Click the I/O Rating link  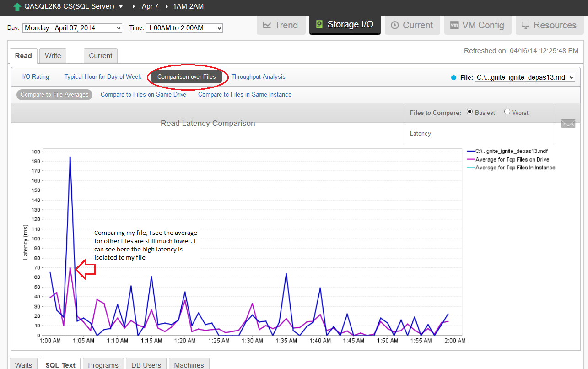[x=36, y=77]
